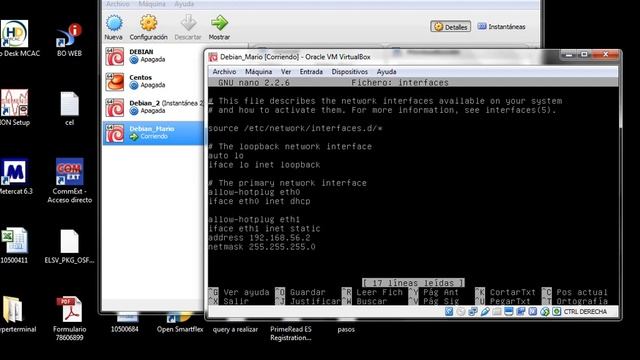This screenshot has width=640, height=360.
Task: Click 'source /etc/network/interfaces.d/*' line in nano
Action: click(295, 128)
